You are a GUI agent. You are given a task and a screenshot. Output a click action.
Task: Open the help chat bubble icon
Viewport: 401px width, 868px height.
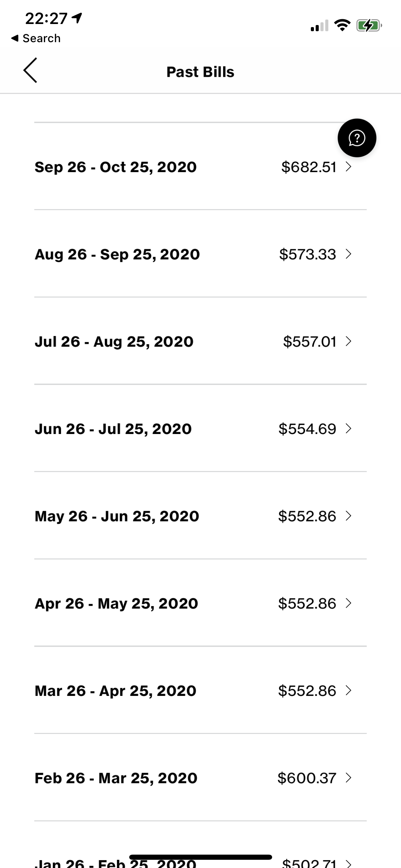357,138
